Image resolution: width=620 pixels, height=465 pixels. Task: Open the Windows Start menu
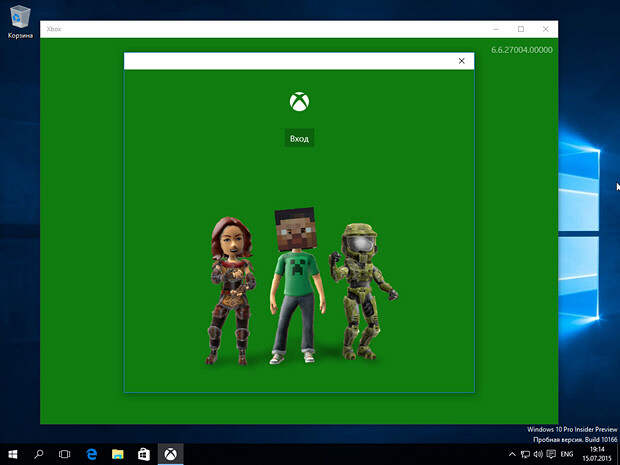pyautogui.click(x=13, y=454)
